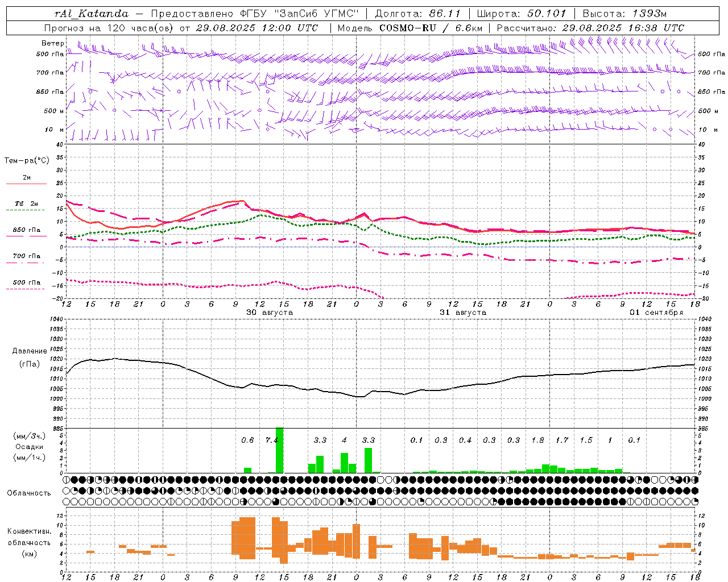728x582 pixels.
Task: Click the Ветер panel label
Action: (x=53, y=43)
